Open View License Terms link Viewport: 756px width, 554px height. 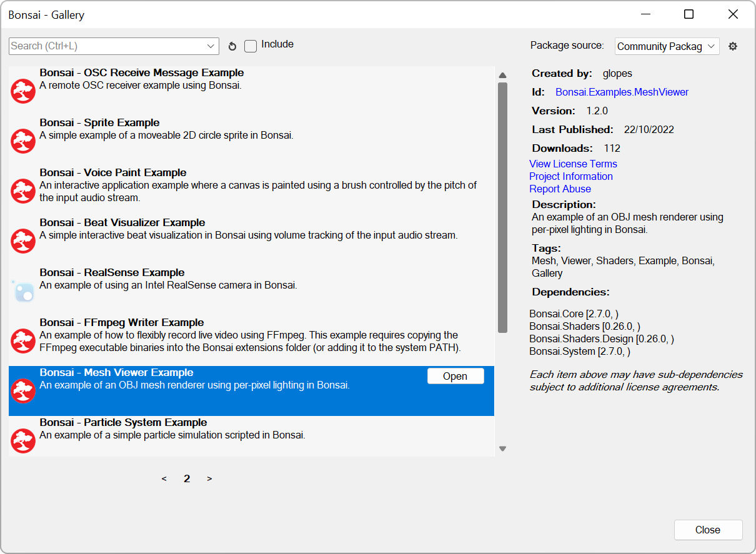pos(573,164)
